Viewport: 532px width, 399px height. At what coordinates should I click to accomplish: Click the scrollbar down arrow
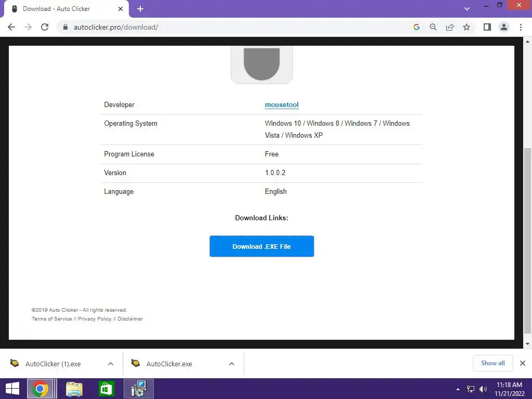tap(528, 344)
